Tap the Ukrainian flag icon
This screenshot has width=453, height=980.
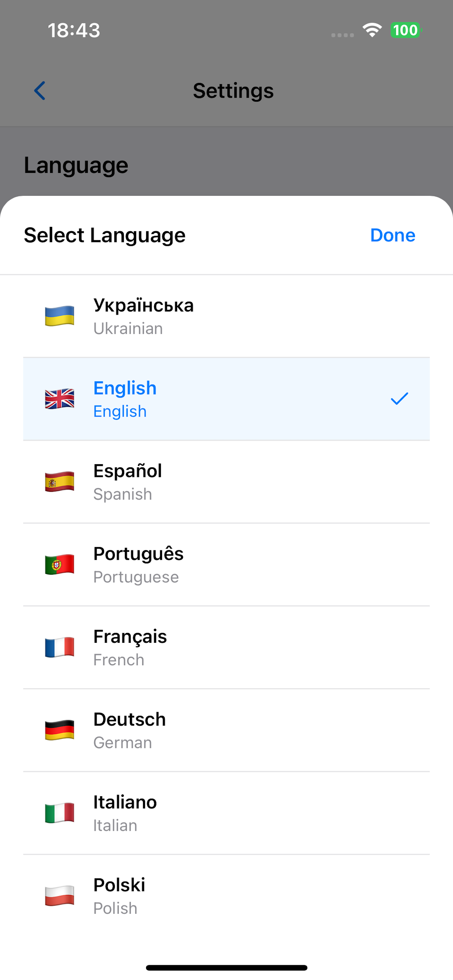(x=59, y=316)
